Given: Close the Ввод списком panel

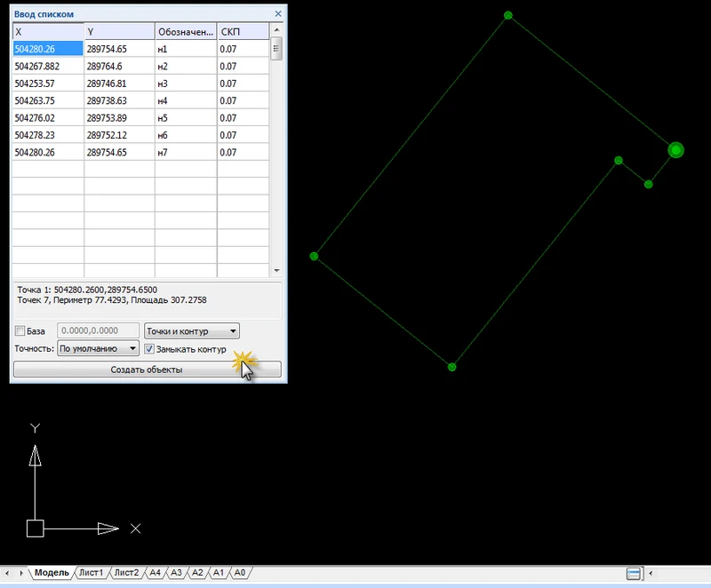Looking at the screenshot, I should (278, 14).
